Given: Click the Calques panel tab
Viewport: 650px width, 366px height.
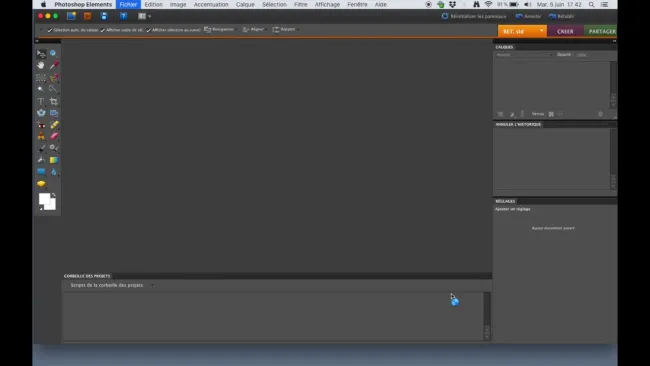Looking at the screenshot, I should (504, 47).
